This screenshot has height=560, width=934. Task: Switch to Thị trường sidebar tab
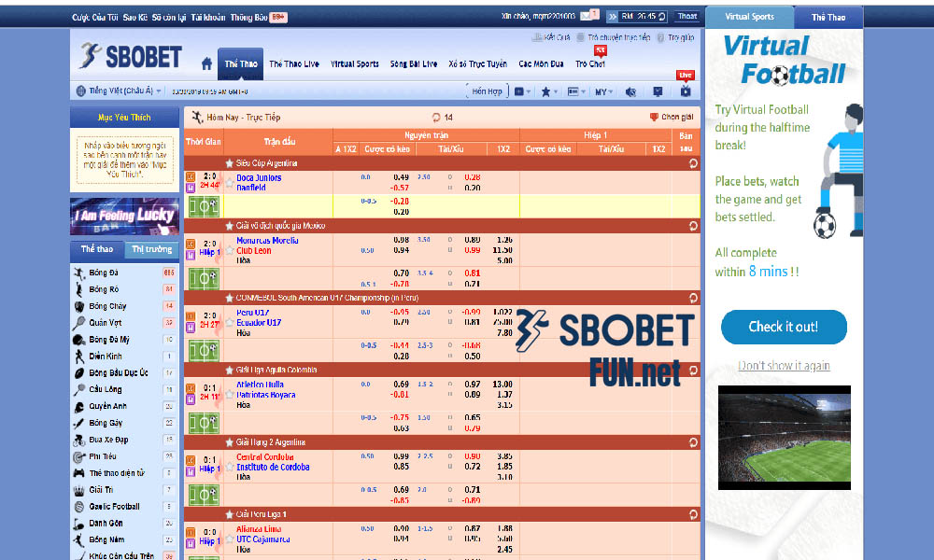click(151, 249)
